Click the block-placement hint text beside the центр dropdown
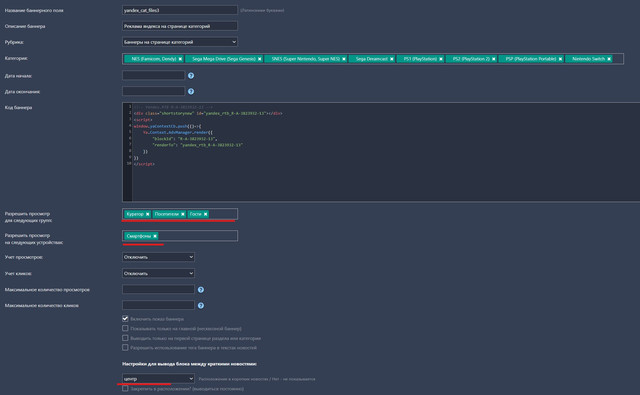The height and width of the screenshot is (395, 640). 257,379
